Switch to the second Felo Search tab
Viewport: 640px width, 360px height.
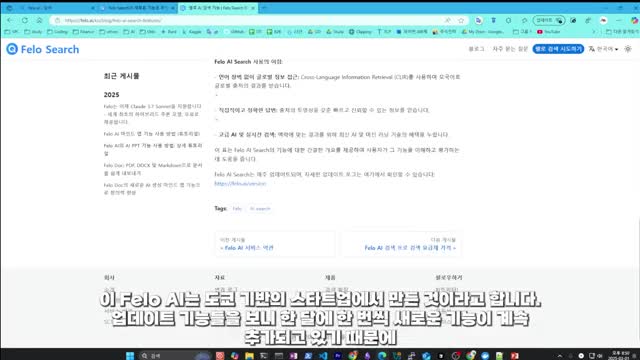coord(137,8)
